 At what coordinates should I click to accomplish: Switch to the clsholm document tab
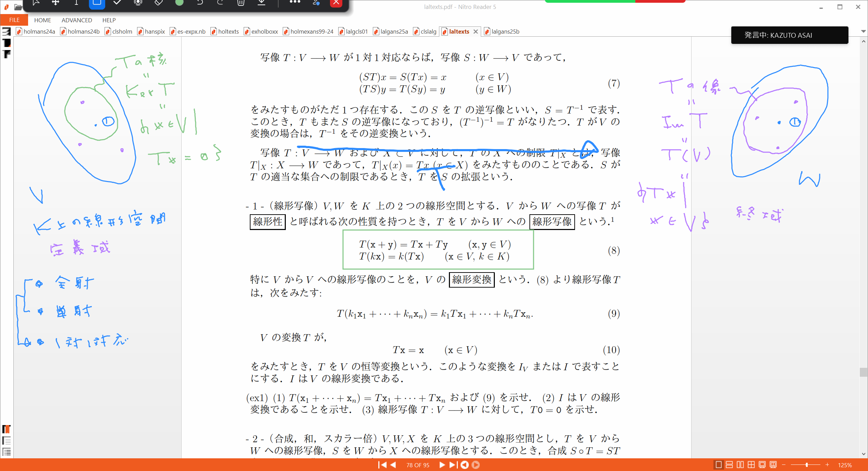119,32
